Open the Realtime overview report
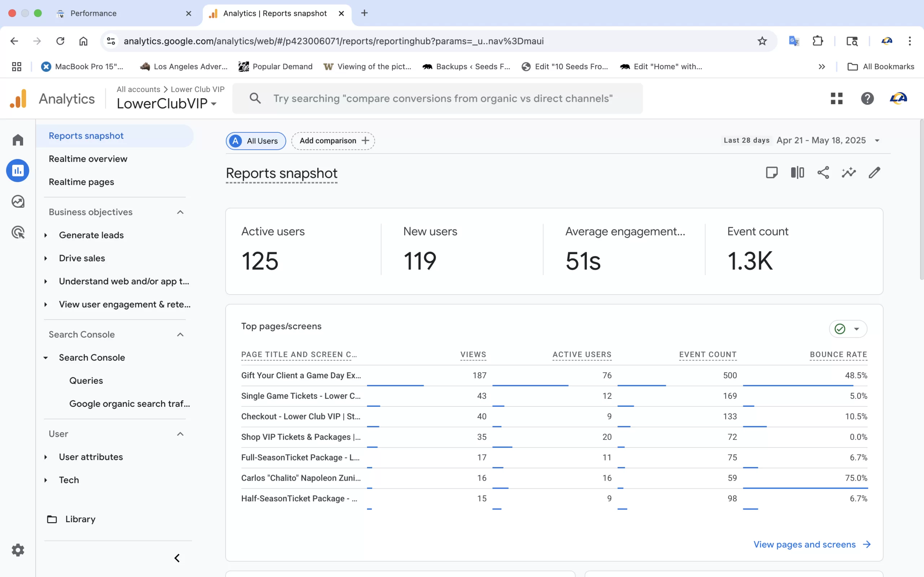 (x=88, y=159)
